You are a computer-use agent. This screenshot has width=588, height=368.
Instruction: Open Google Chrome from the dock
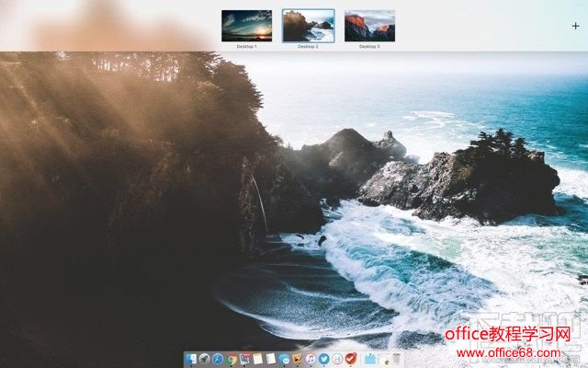click(x=231, y=359)
